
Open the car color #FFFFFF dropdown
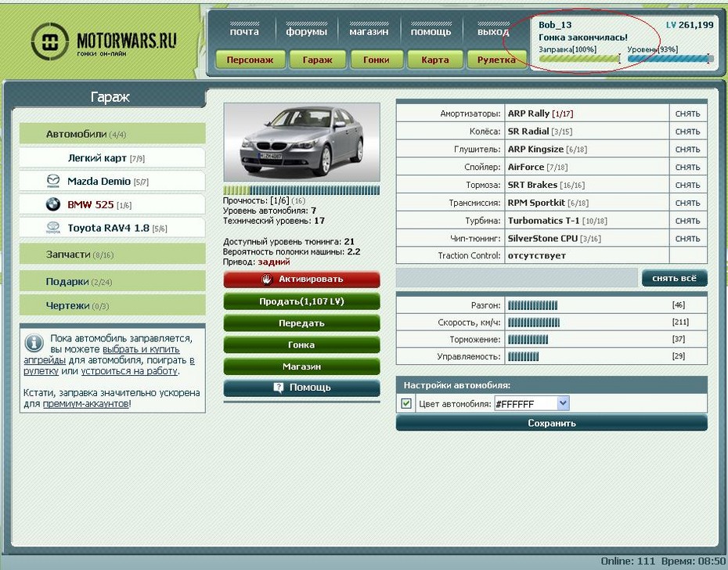[532, 404]
